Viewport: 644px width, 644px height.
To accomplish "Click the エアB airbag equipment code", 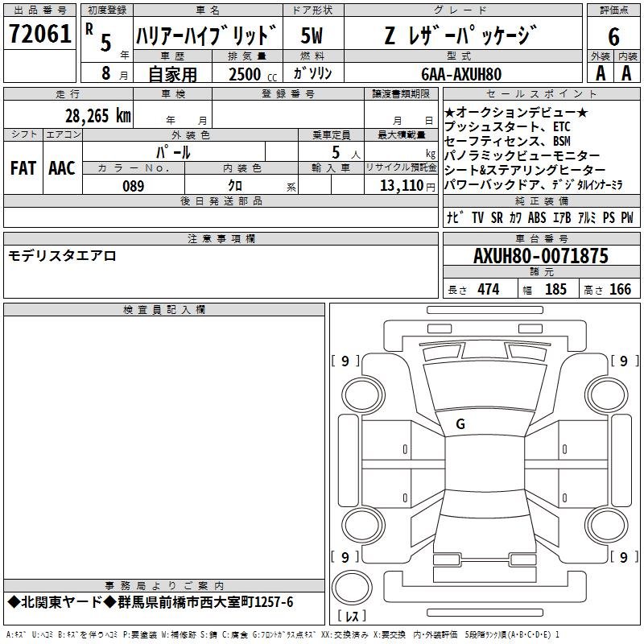I will [x=562, y=217].
